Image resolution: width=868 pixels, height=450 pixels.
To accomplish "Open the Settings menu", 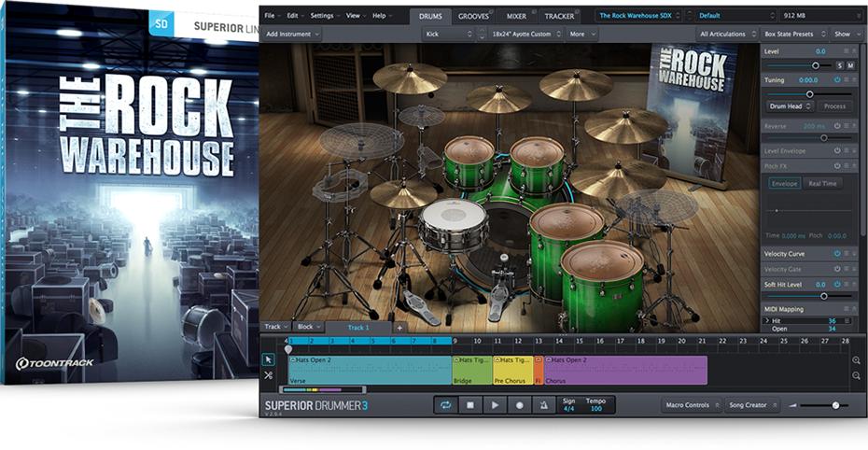I will [324, 16].
